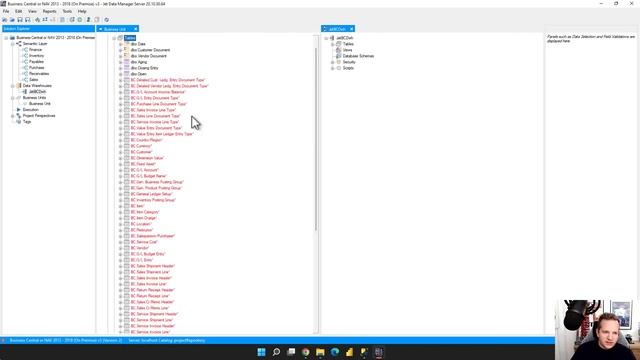This screenshot has height=360, width=640.
Task: Click the Execution play icon in Solution Explorer
Action: tap(18, 110)
